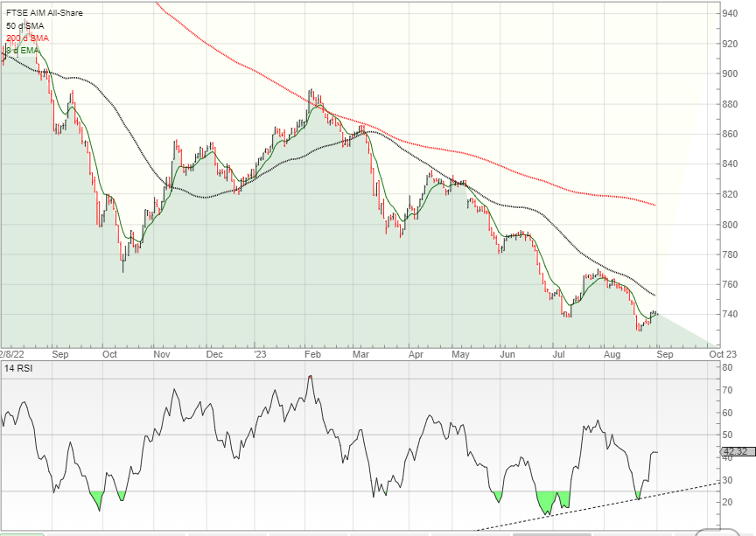Click the 42.32 current RSI value marker
This screenshot has width=756, height=536.
[x=736, y=452]
